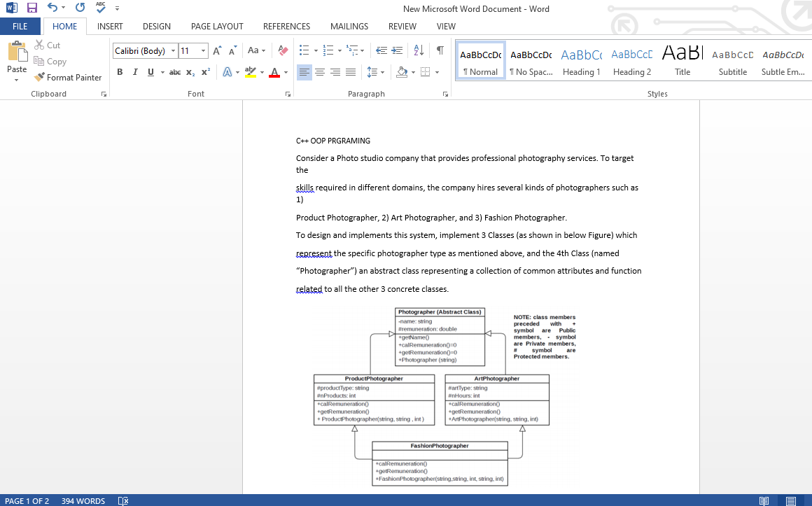Toggle underline formatting
This screenshot has width=812, height=506.
[150, 72]
